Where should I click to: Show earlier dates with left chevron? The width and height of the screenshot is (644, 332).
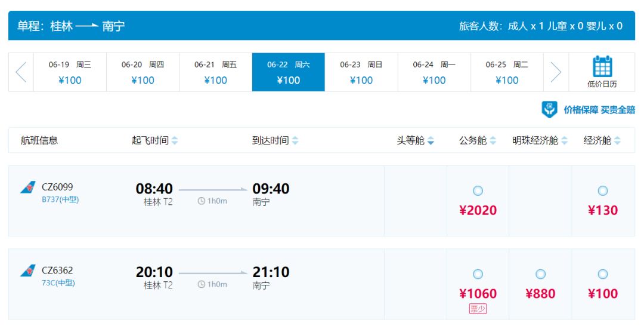pyautogui.click(x=21, y=72)
